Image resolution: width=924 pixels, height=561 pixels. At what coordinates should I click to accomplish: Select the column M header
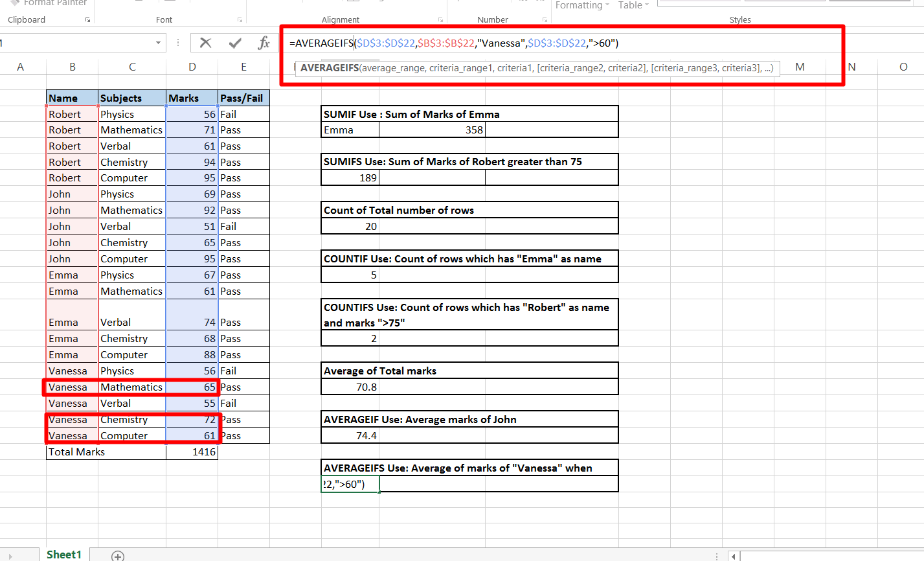(800, 67)
